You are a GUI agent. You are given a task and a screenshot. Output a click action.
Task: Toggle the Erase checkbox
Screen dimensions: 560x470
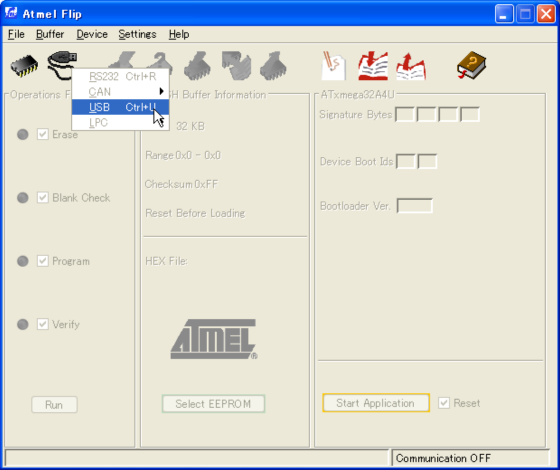(x=43, y=134)
